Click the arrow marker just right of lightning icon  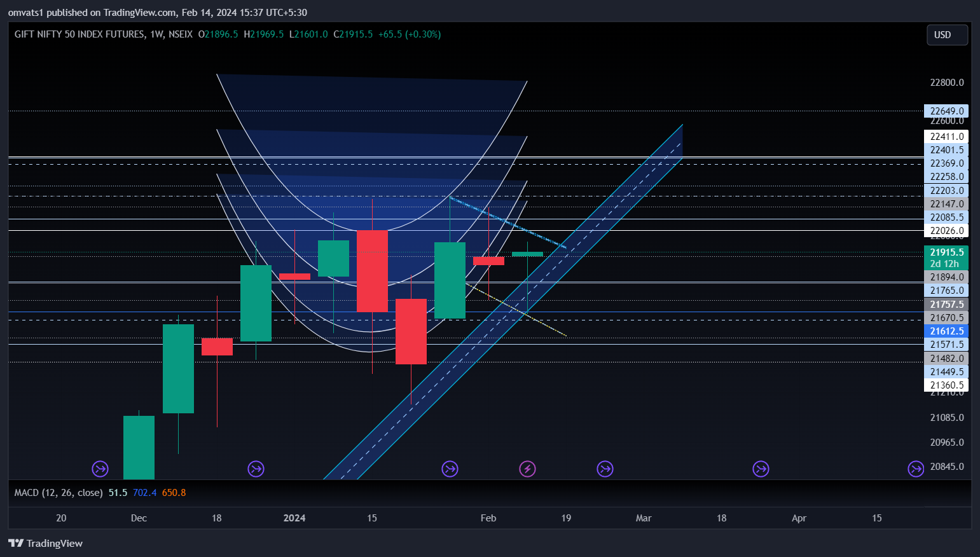[605, 469]
